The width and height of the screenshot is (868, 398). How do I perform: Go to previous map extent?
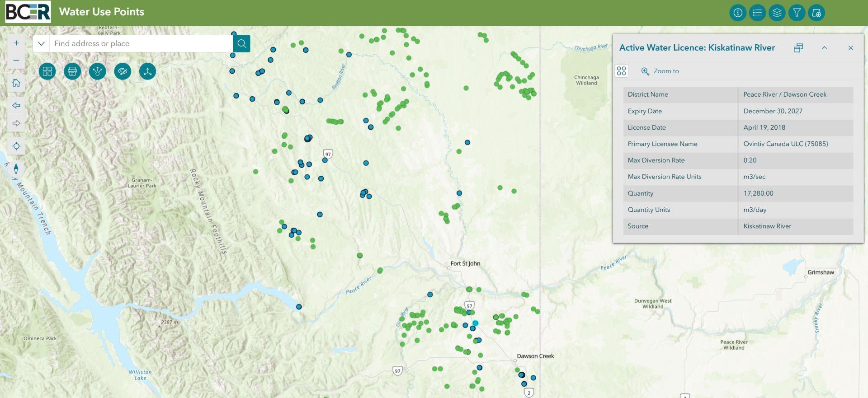(x=16, y=105)
